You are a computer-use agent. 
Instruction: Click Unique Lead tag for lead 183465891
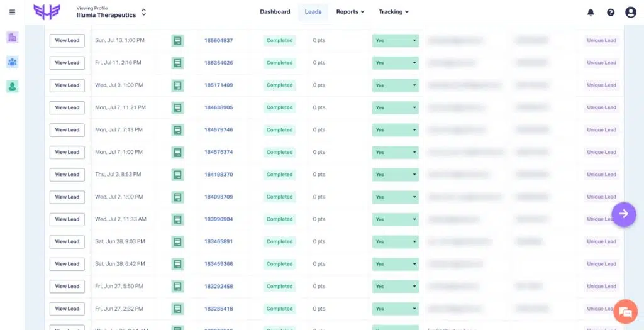601,242
